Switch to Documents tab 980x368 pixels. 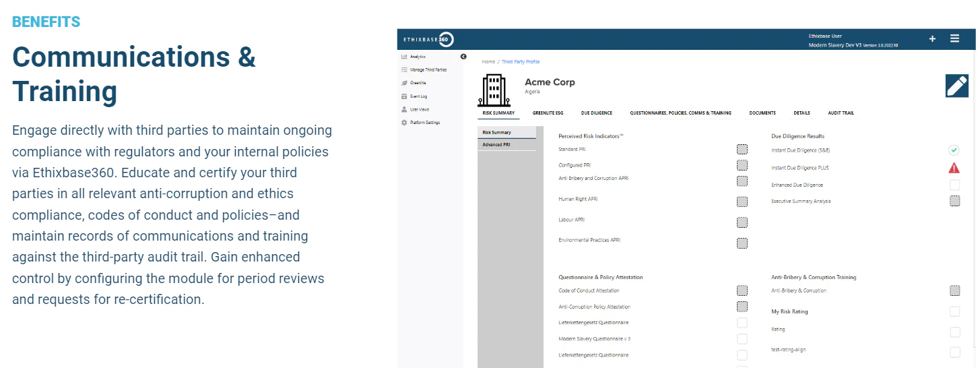pos(762,113)
